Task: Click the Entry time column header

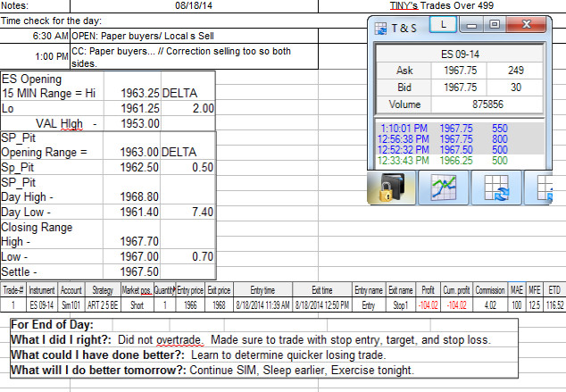Action: point(262,290)
